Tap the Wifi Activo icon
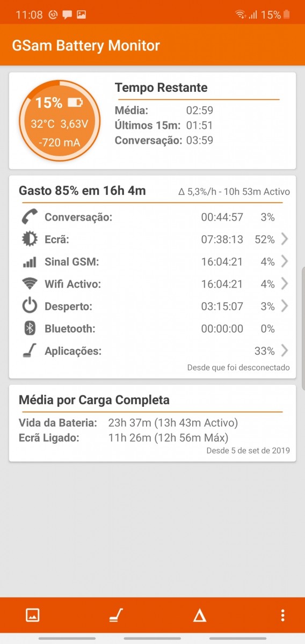The width and height of the screenshot is (305, 644). (30, 284)
